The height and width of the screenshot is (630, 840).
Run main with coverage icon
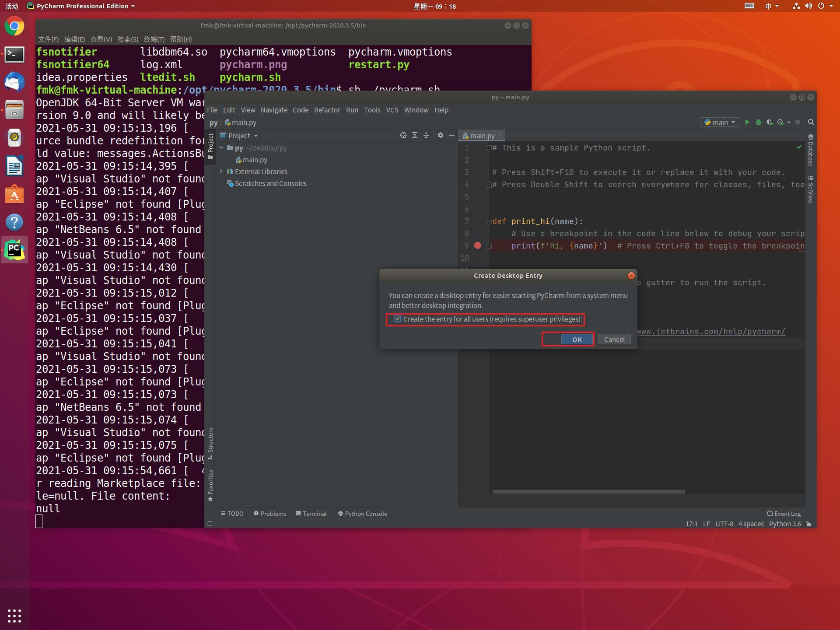click(770, 122)
